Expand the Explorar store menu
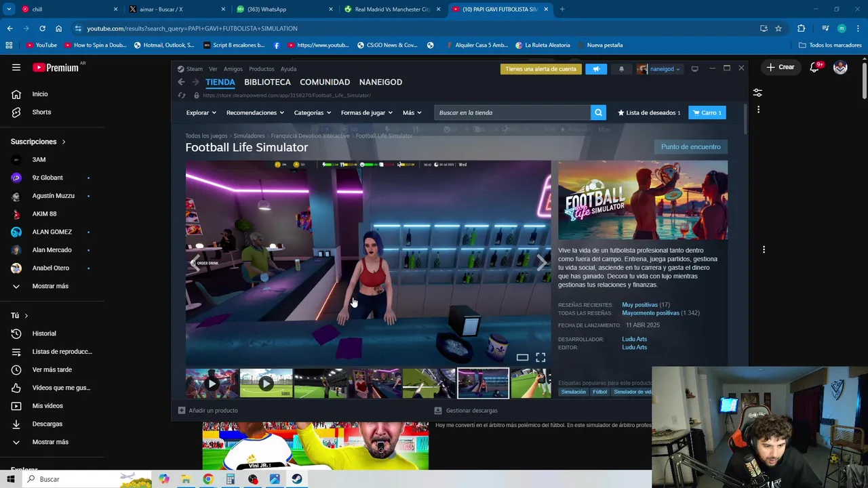 click(x=201, y=113)
